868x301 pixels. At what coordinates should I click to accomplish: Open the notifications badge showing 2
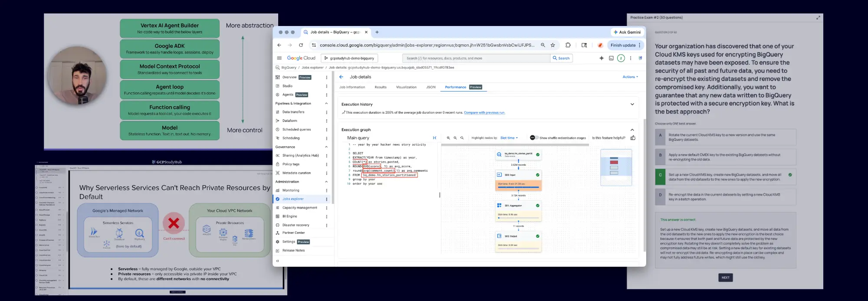[621, 58]
